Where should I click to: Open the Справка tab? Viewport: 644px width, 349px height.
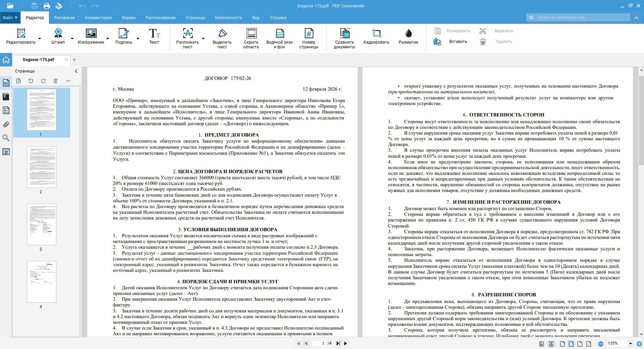(278, 18)
